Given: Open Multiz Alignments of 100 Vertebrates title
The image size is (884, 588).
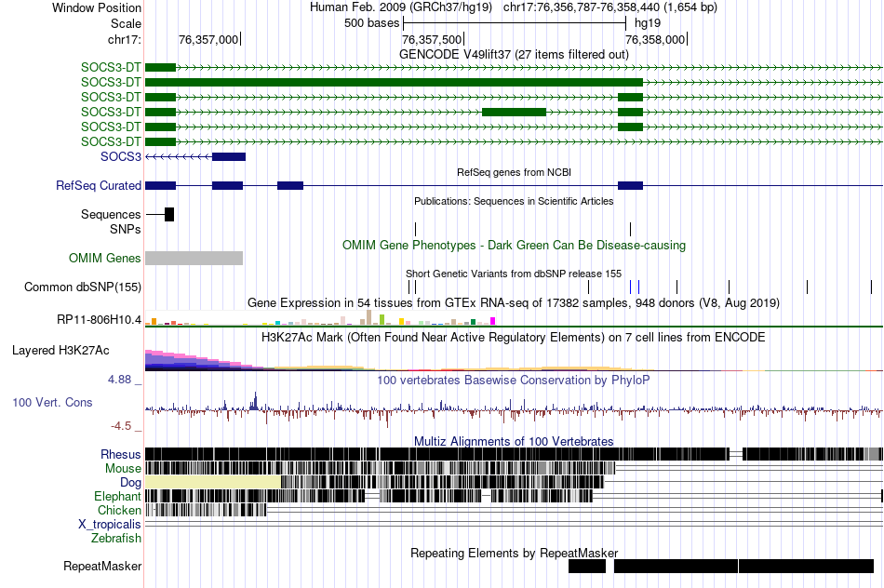Looking at the screenshot, I should pyautogui.click(x=514, y=441).
